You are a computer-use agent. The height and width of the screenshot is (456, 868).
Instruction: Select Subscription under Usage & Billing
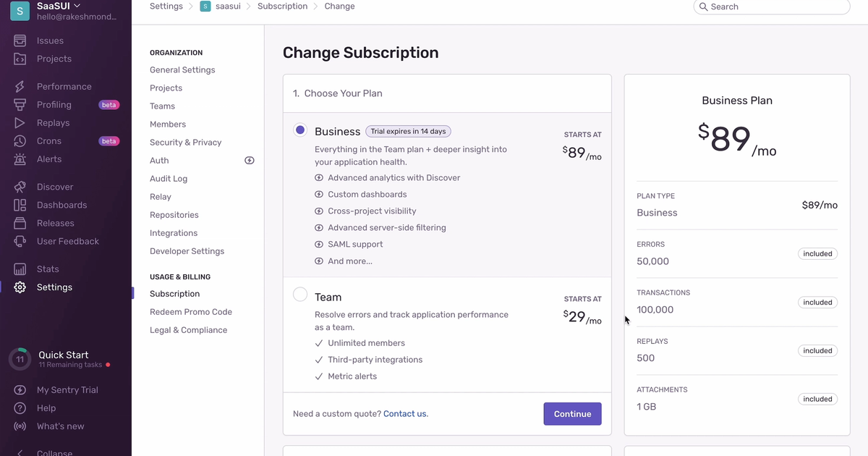[x=174, y=294]
